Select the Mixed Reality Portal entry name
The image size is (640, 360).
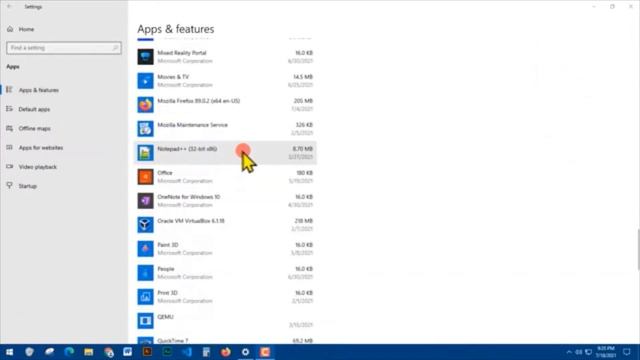pos(182,53)
